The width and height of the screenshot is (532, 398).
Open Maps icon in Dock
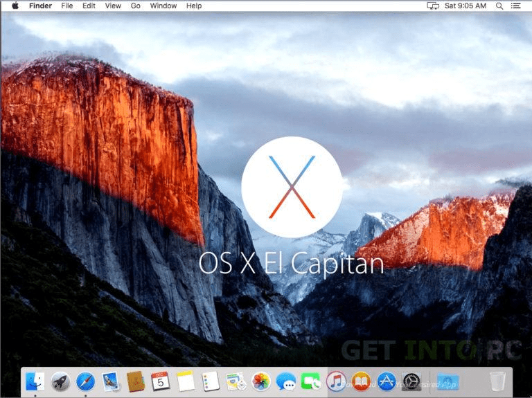tap(236, 381)
